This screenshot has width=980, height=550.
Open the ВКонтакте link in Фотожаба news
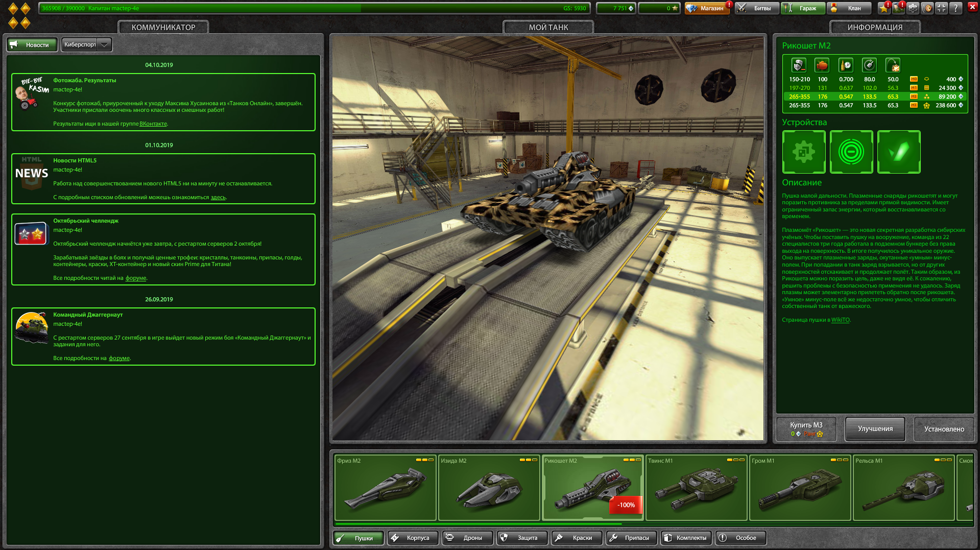click(153, 124)
